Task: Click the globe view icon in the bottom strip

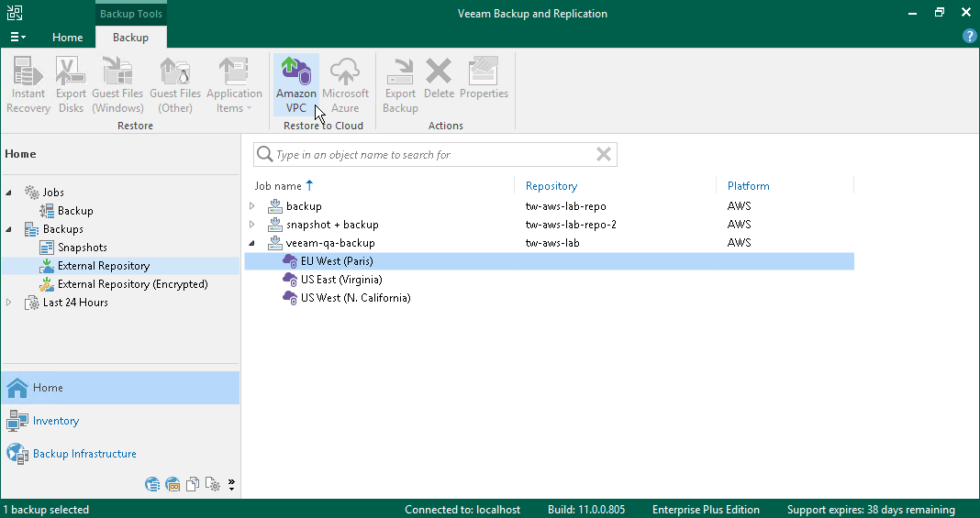Action: (x=152, y=484)
